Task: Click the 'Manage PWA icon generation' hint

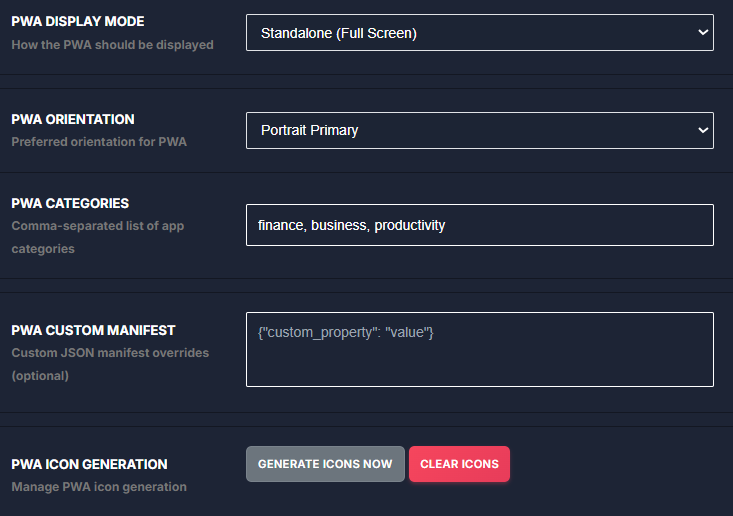Action: coord(99,487)
